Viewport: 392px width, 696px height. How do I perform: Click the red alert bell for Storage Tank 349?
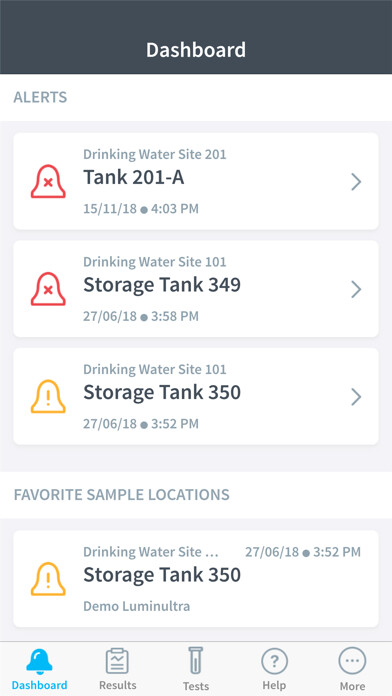coord(48,289)
